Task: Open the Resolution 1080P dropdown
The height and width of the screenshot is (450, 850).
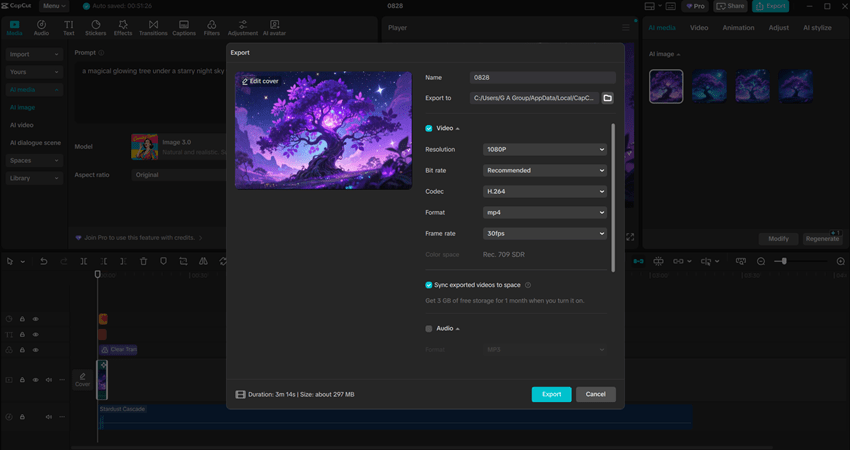Action: point(544,149)
